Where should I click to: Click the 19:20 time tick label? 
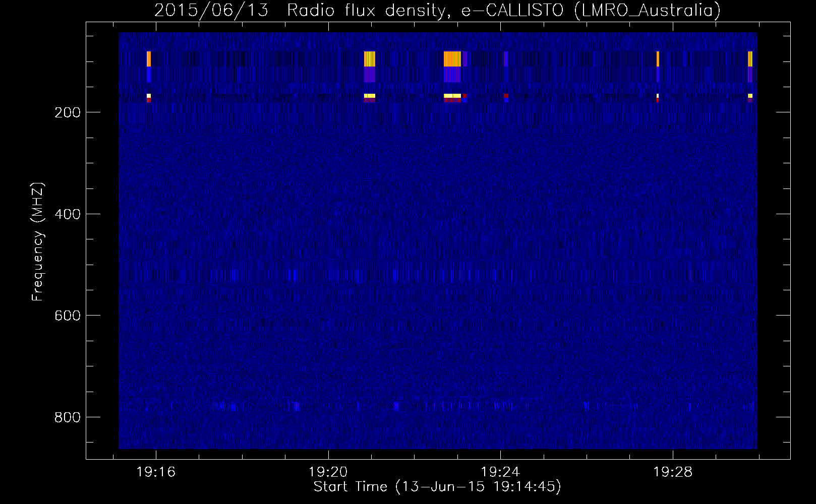328,472
